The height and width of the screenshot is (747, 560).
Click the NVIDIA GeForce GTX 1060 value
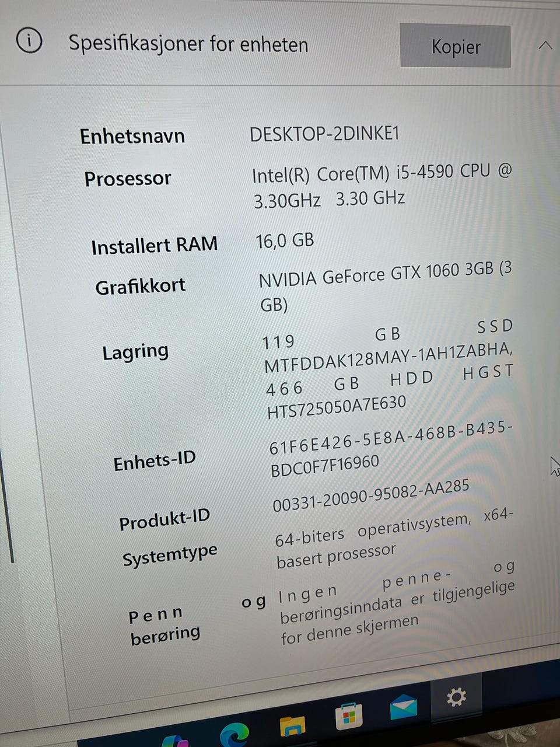pyautogui.click(x=386, y=287)
